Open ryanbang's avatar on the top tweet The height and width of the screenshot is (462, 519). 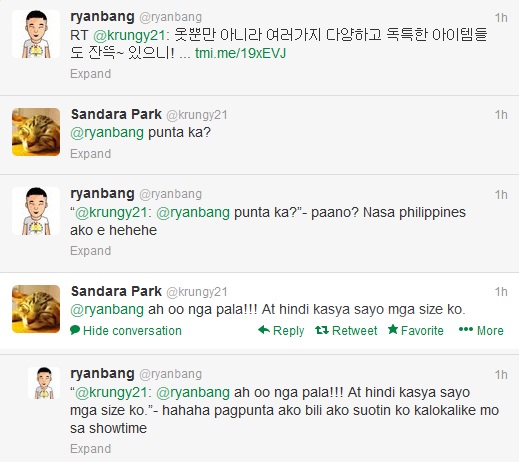(36, 34)
